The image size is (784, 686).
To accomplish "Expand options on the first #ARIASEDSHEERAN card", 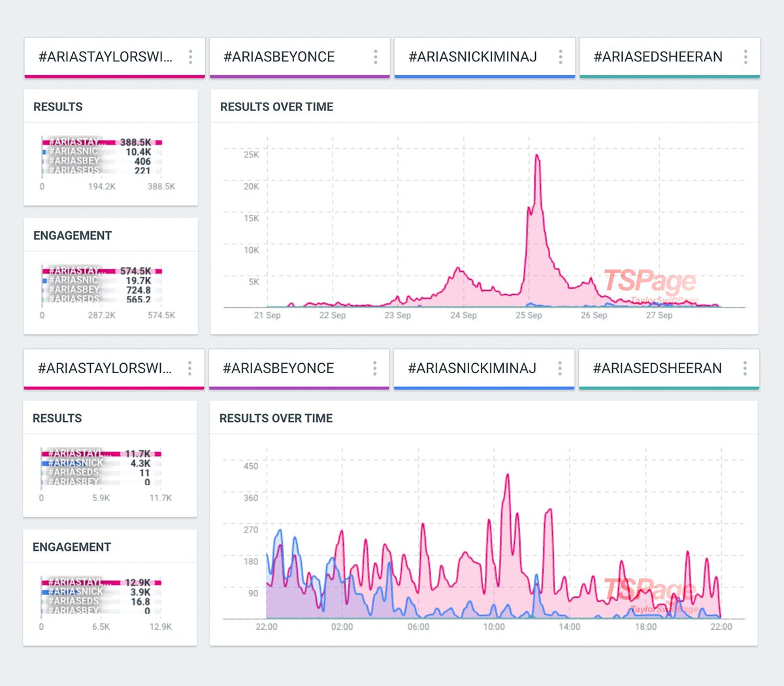I will (x=745, y=57).
